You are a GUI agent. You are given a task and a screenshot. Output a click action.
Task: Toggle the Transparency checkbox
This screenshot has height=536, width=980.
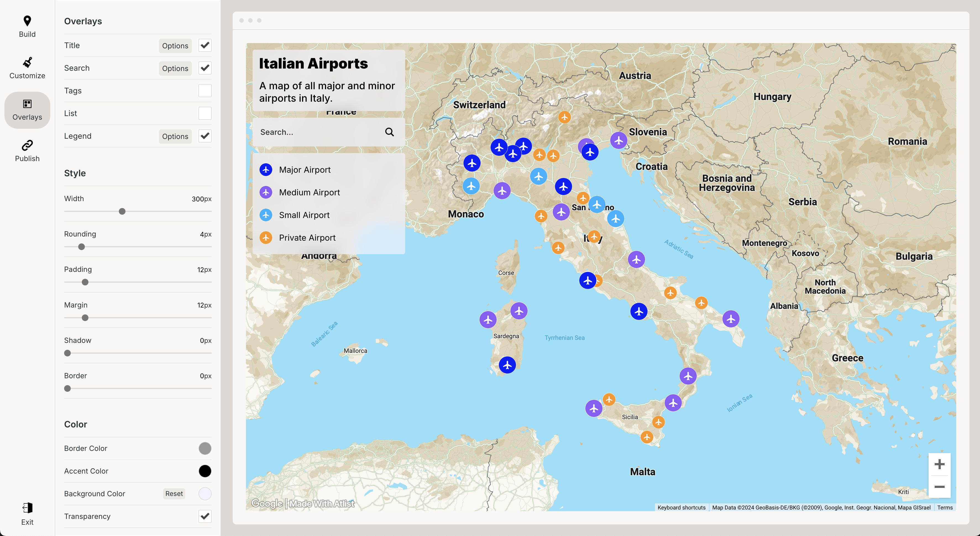click(x=205, y=516)
